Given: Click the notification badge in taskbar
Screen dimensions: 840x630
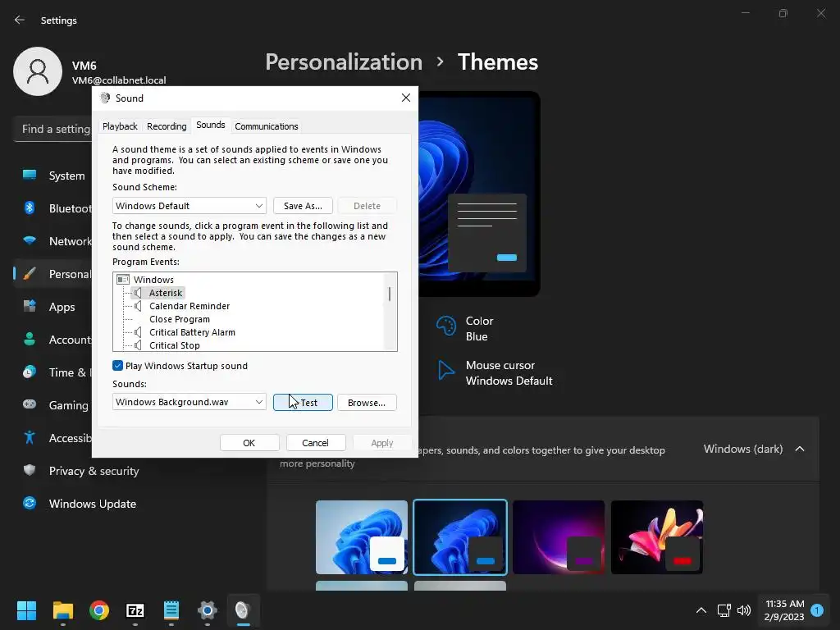Looking at the screenshot, I should pyautogui.click(x=817, y=610).
